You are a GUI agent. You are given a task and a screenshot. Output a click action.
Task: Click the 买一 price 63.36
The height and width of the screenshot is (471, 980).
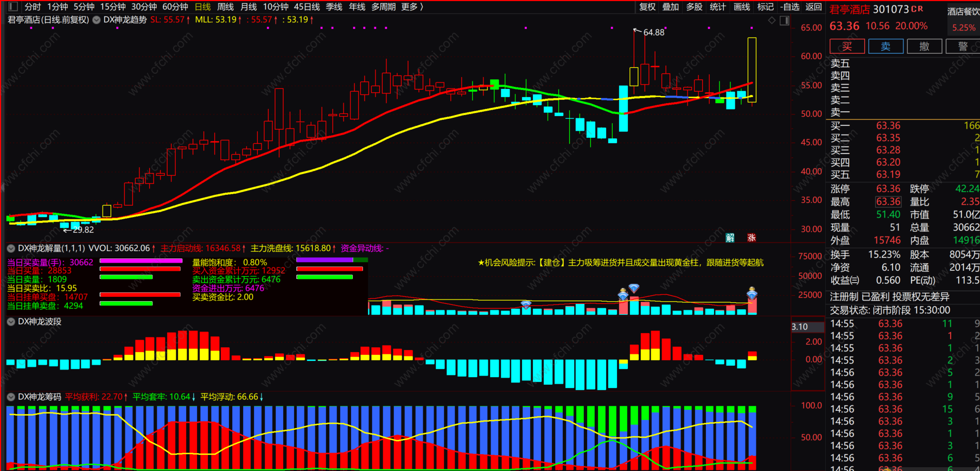[x=888, y=125]
